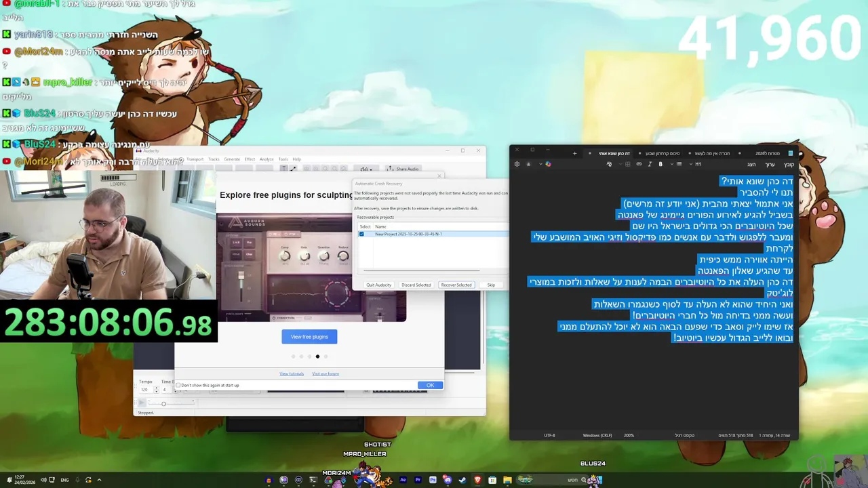
Task: Expand the table options arrow in Notepad
Action: 620,164
